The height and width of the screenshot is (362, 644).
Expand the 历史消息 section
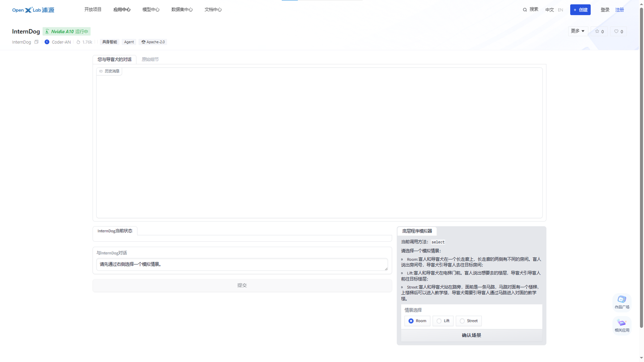coord(109,71)
